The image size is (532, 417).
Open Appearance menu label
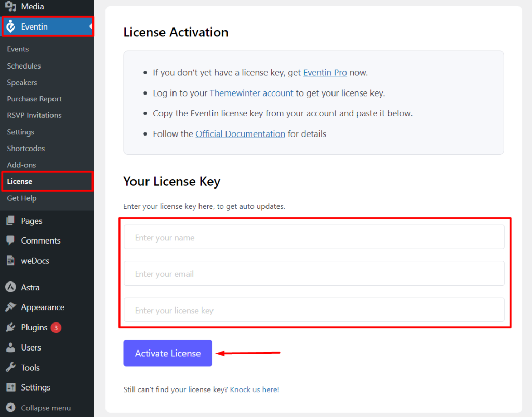pos(43,307)
